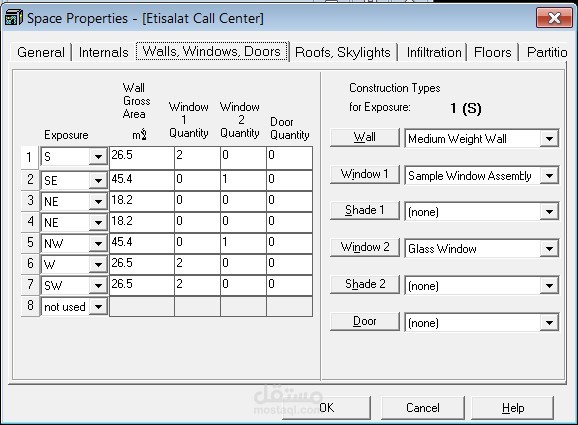Open the Door (none) dropdown
This screenshot has height=425, width=578.
point(549,323)
